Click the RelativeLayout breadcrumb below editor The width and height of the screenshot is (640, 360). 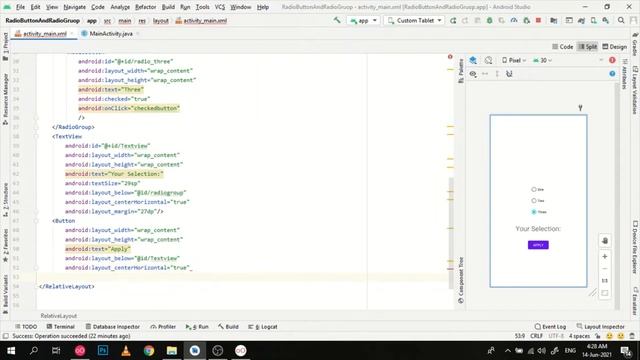(58, 316)
